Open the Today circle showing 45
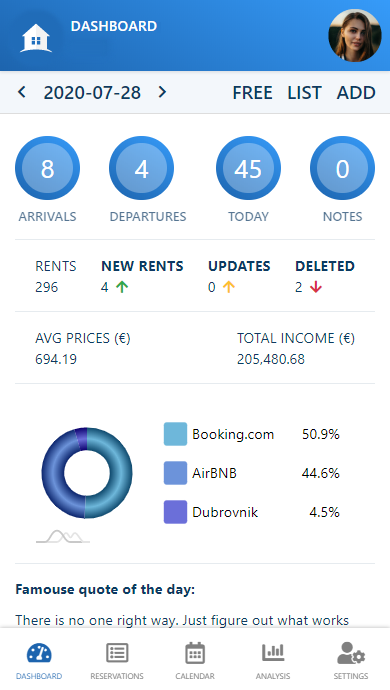The width and height of the screenshot is (390, 690). coord(248,168)
